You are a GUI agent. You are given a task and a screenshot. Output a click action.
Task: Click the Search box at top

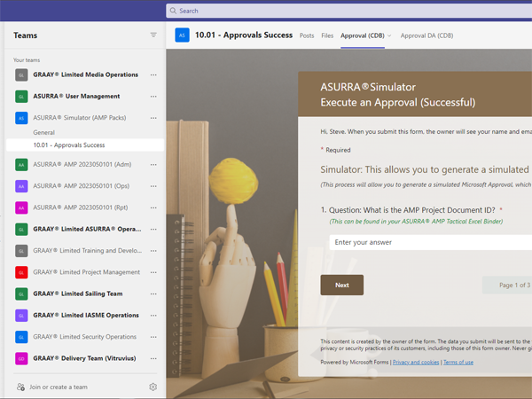coord(348,11)
